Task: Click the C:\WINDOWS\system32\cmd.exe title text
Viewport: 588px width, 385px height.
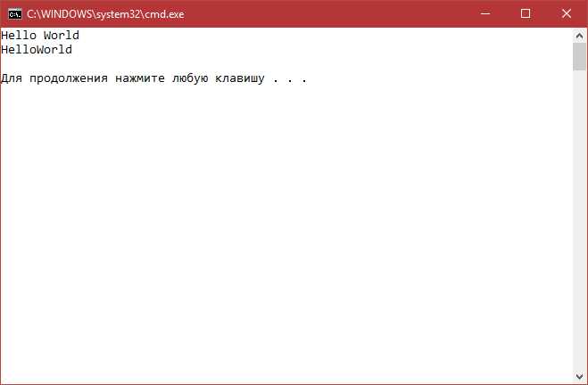Action: [x=105, y=14]
